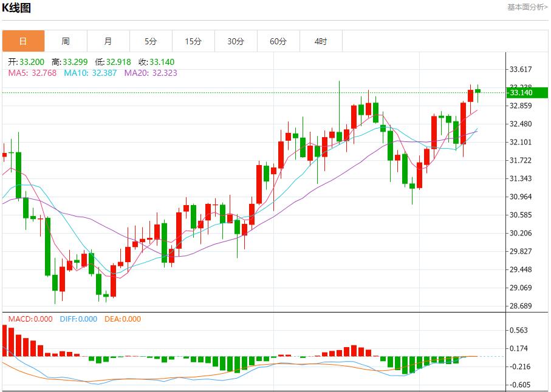
Task: Click the DIFF value label
Action: point(78,319)
